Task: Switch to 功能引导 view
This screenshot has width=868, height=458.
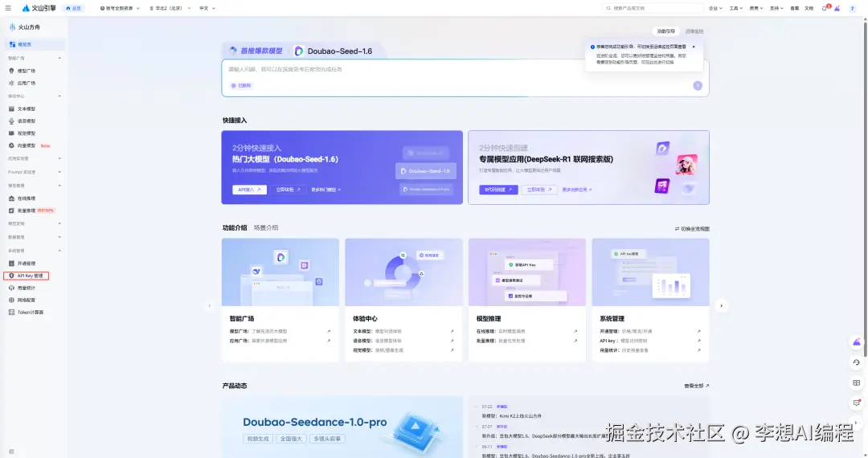Action: pyautogui.click(x=666, y=31)
